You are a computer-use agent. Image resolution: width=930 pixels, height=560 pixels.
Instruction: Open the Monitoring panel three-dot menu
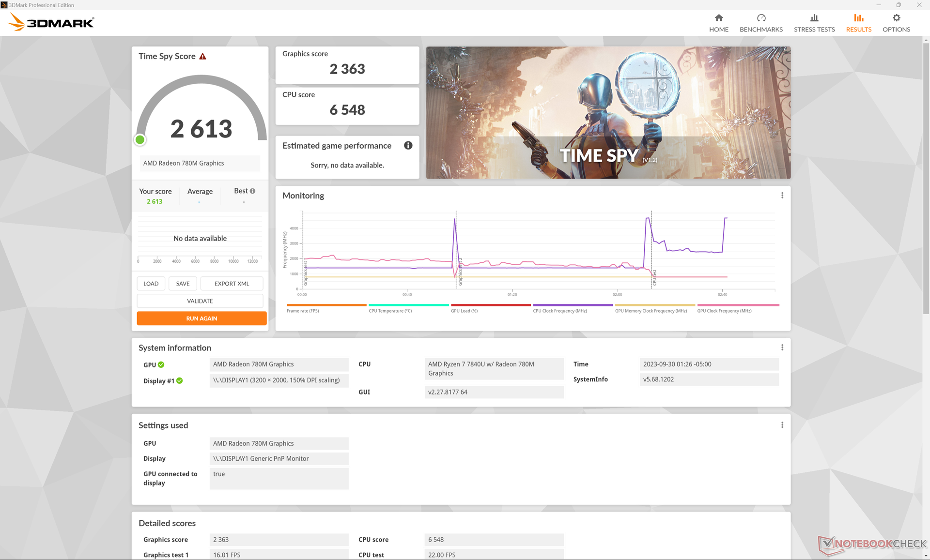(x=782, y=196)
